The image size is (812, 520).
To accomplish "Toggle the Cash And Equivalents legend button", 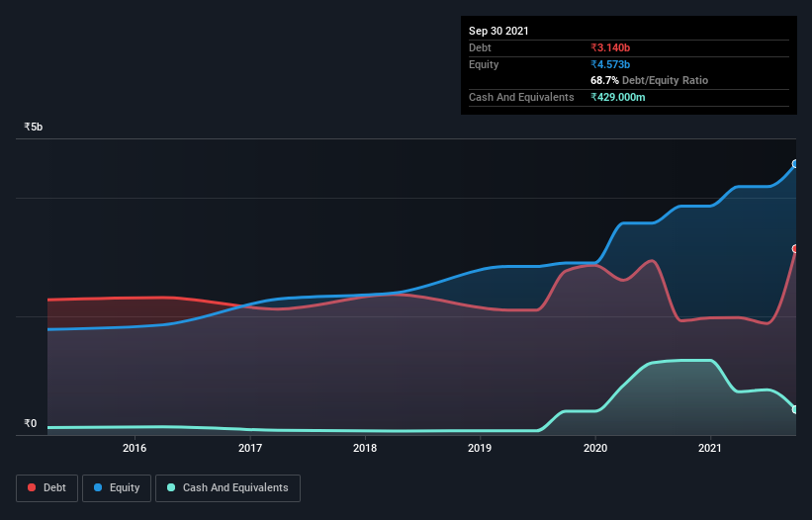I will [227, 488].
